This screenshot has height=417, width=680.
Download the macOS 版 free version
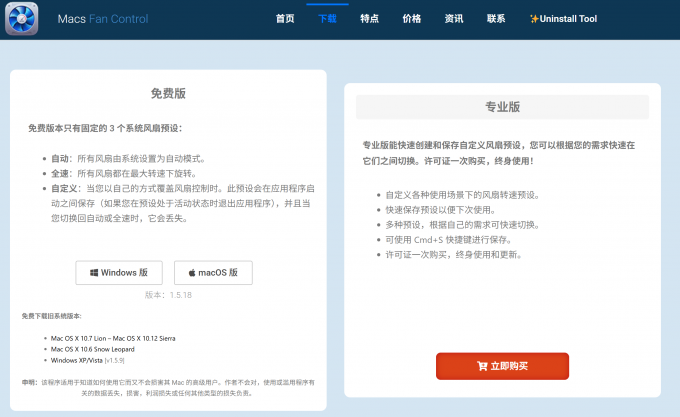[x=213, y=273]
